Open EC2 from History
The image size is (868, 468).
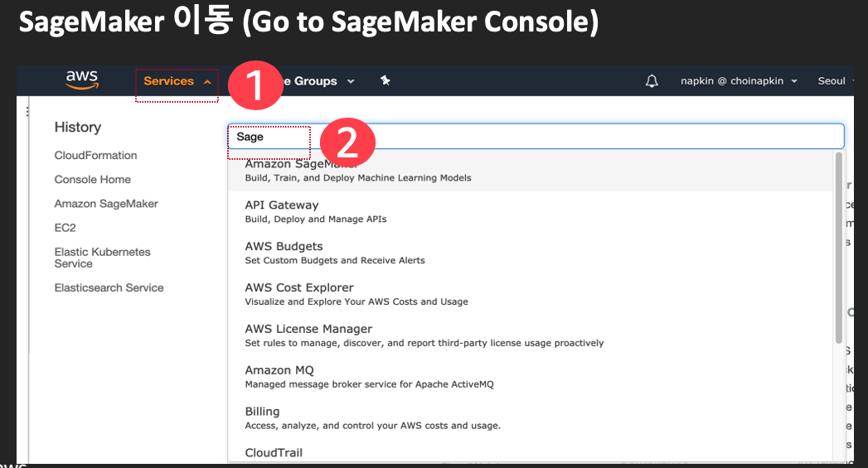point(65,228)
